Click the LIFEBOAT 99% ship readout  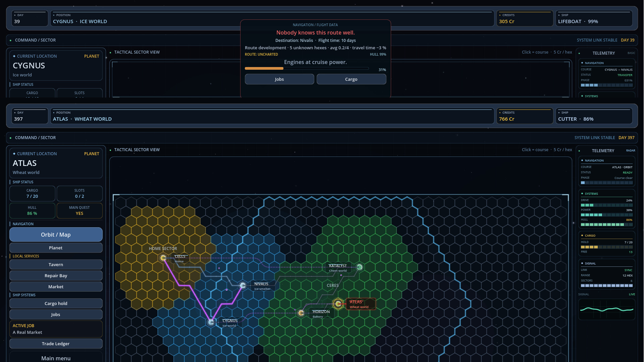pyautogui.click(x=594, y=18)
